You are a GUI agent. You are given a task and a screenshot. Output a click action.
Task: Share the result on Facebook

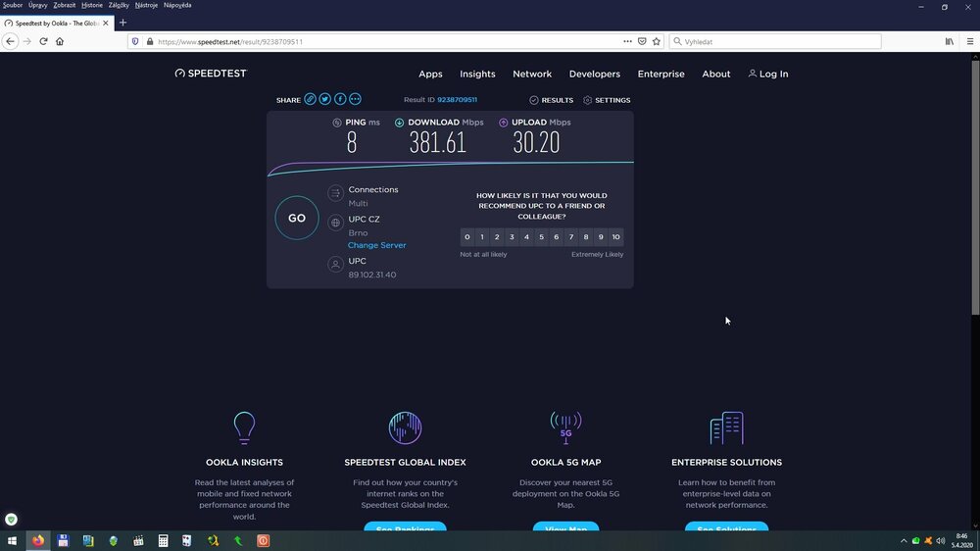[x=340, y=99]
